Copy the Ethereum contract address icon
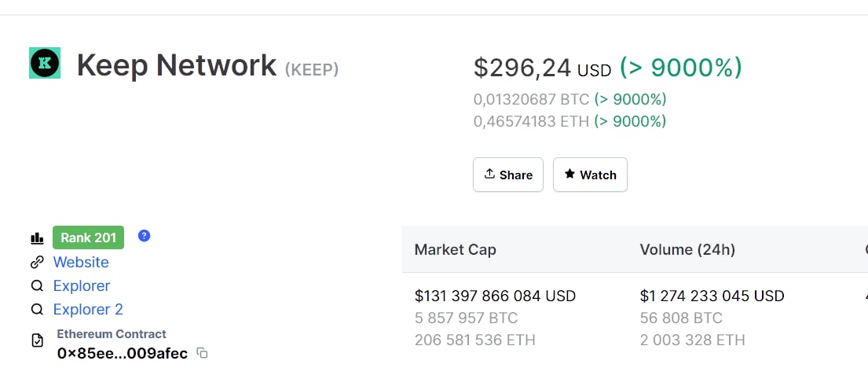This screenshot has width=868, height=368. click(x=203, y=353)
